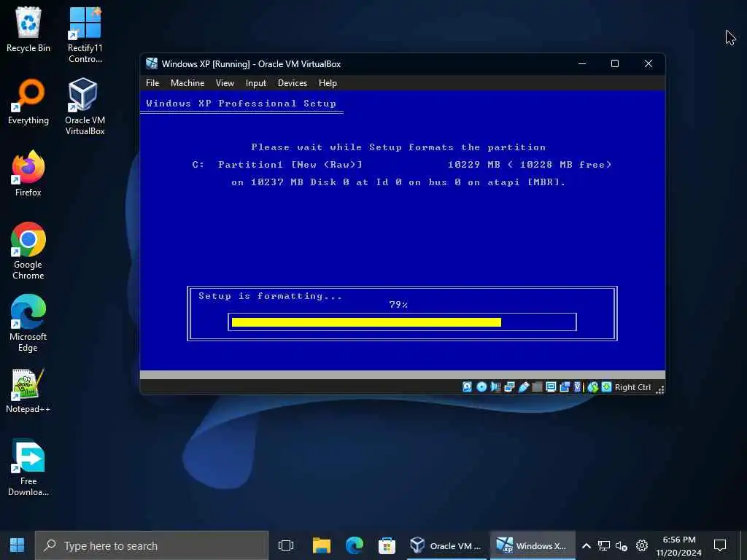
Task: Click the network adapters indicator in VirtualBox status bar
Action: tap(509, 387)
